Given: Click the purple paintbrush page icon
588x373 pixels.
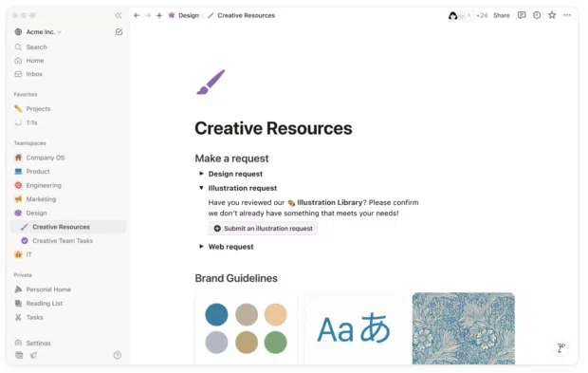Looking at the screenshot, I should click(211, 82).
